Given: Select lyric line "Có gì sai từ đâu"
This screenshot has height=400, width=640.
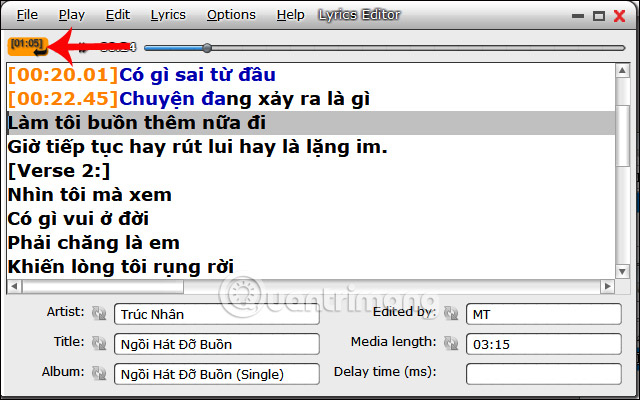Looking at the screenshot, I should click(x=198, y=75).
